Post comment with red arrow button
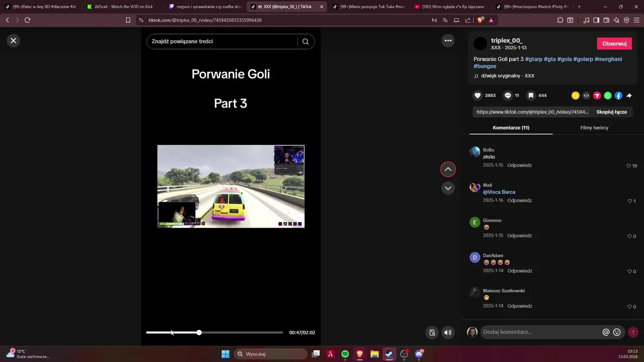Viewport: 644px width, 362px height. tap(633, 332)
